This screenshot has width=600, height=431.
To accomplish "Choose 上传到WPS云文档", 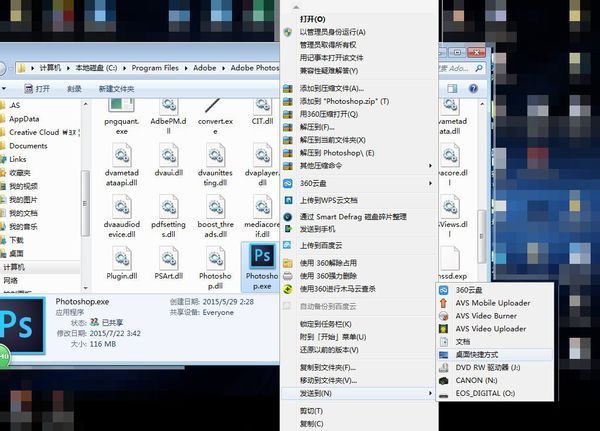I will (359, 200).
